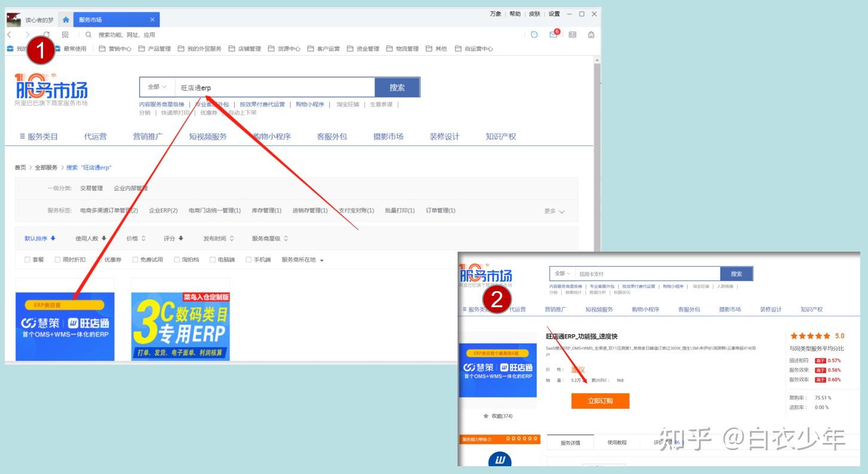Switch to the 使用教程 tab on the detail page
The height and width of the screenshot is (474, 868).
pyautogui.click(x=617, y=443)
